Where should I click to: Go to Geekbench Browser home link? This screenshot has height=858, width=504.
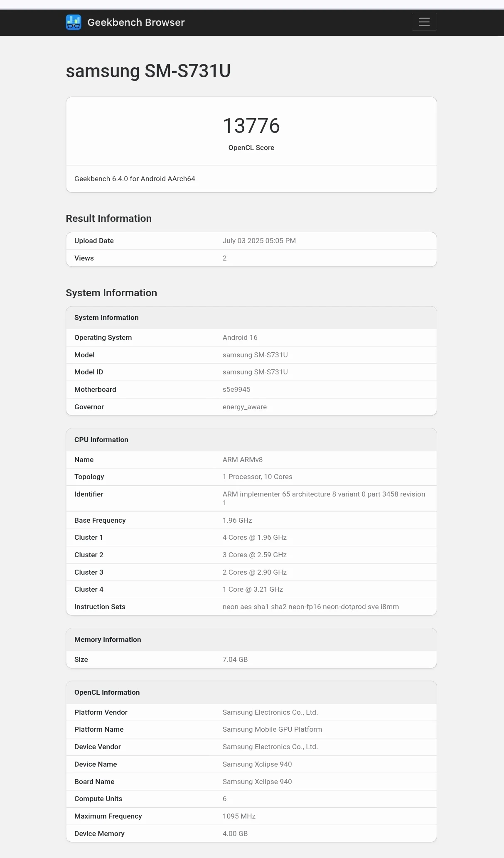[136, 22]
